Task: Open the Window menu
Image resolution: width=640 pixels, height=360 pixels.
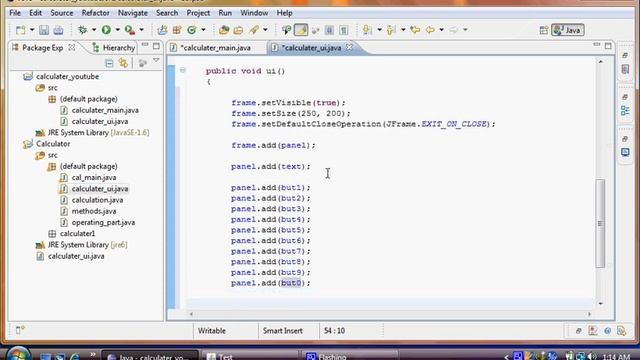Action: coord(254,13)
